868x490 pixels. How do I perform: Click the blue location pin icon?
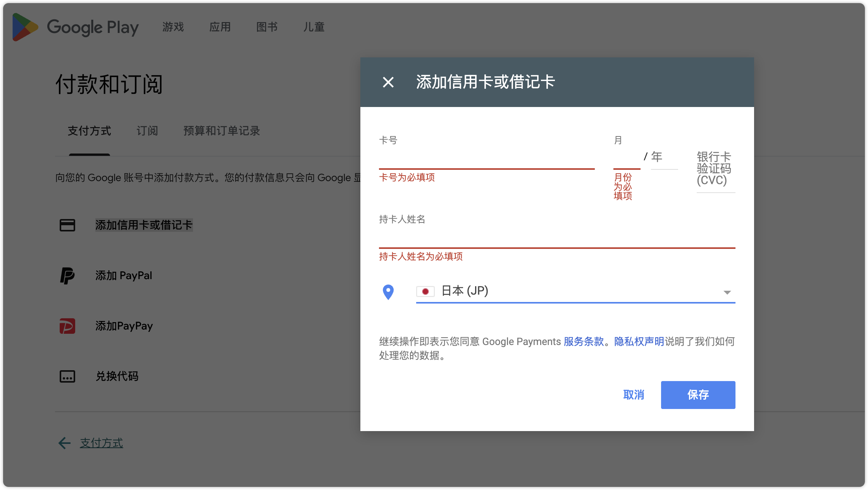388,292
